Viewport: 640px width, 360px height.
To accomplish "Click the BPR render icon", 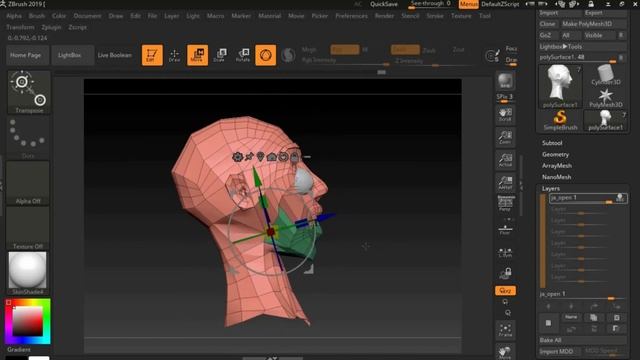I will [x=505, y=80].
